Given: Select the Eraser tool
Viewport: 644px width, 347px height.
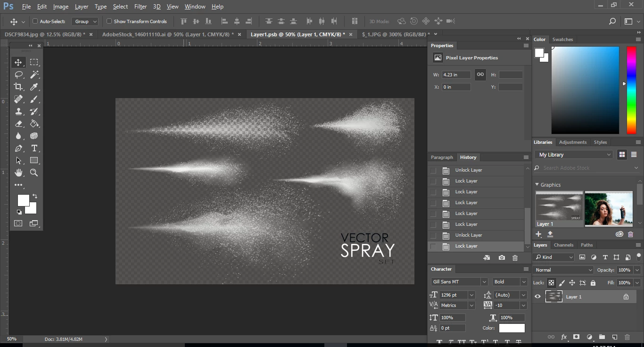Looking at the screenshot, I should click(18, 124).
